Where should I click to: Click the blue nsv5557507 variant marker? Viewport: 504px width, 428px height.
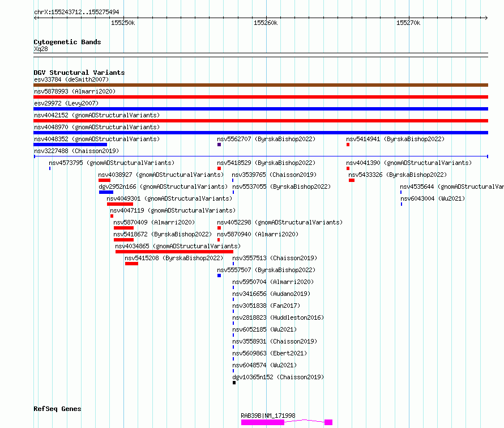[x=219, y=276]
